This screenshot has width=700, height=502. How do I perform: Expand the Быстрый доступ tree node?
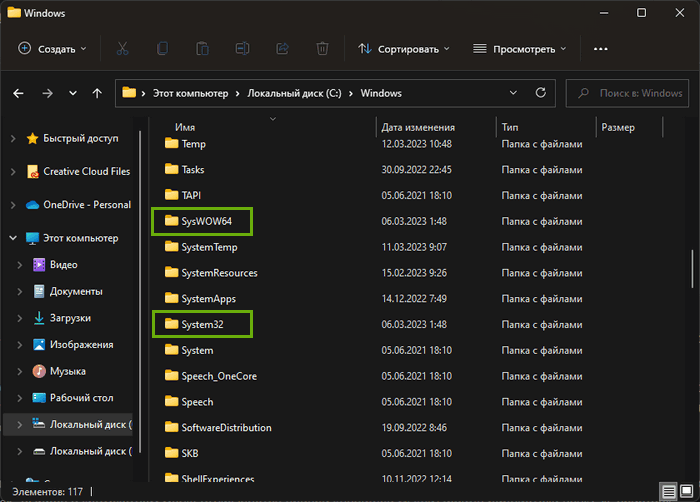point(12,138)
